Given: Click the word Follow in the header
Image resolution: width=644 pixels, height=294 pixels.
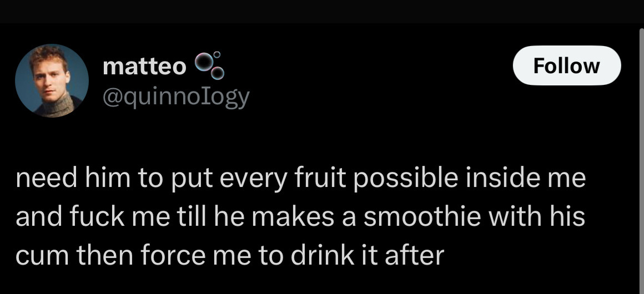Looking at the screenshot, I should pyautogui.click(x=566, y=65).
